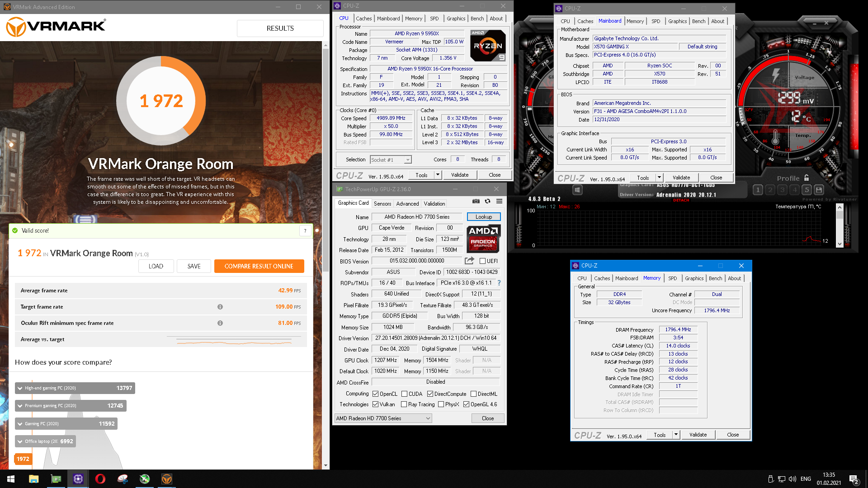Open the Windows Start menu
Screen dimensions: 868x488
point(11,479)
